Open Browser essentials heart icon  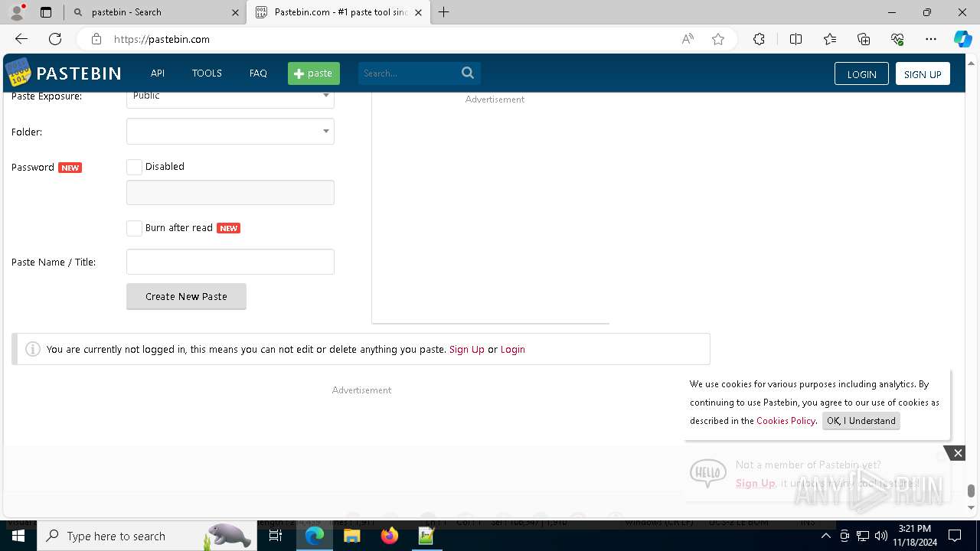[x=897, y=39]
